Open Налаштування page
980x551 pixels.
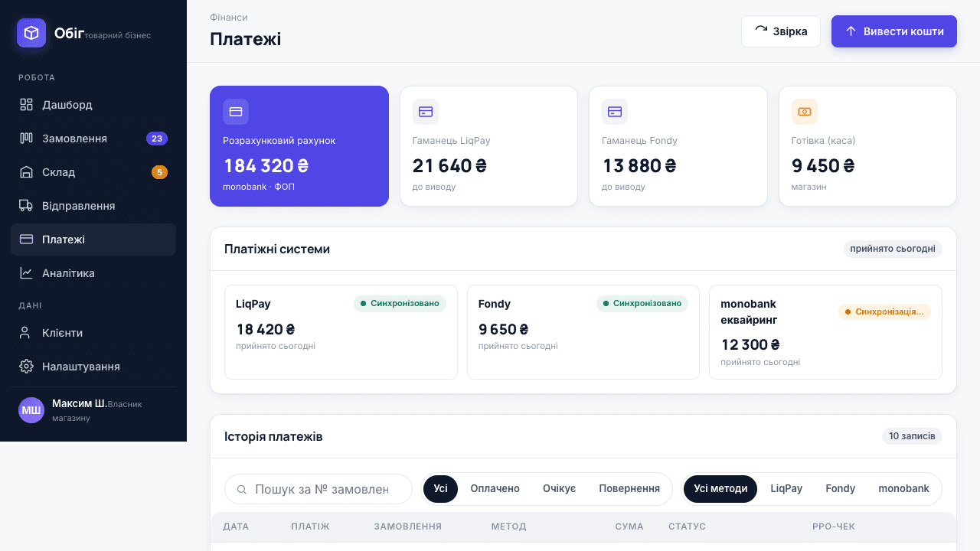click(93, 367)
